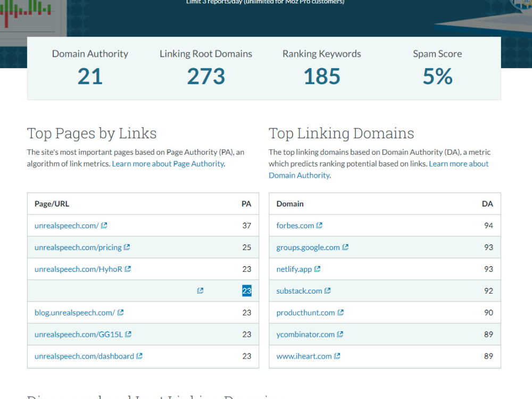Open external link icon beside producthunt.com

340,312
